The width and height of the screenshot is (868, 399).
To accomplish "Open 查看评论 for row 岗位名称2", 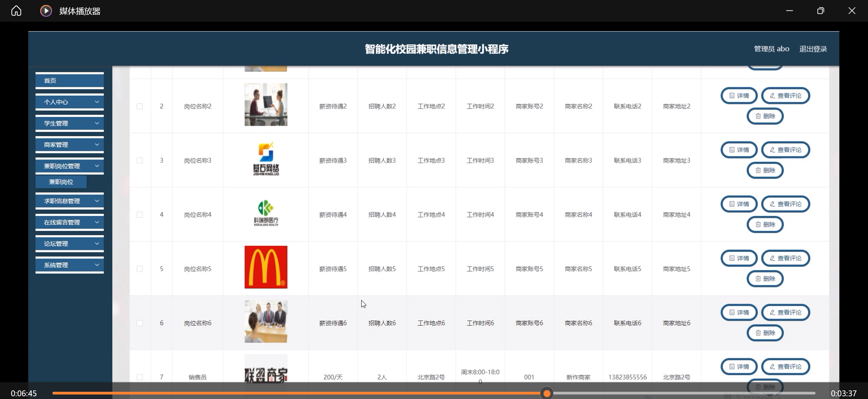I will coord(785,96).
